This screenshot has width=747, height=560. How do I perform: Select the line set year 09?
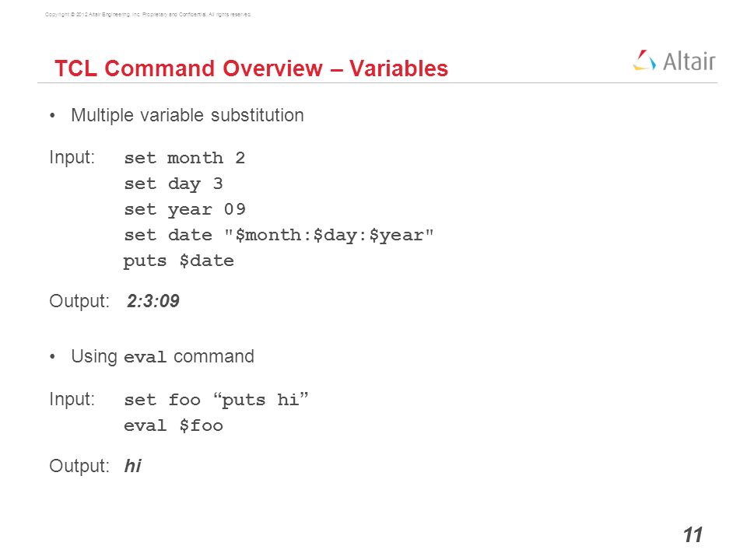tap(184, 209)
